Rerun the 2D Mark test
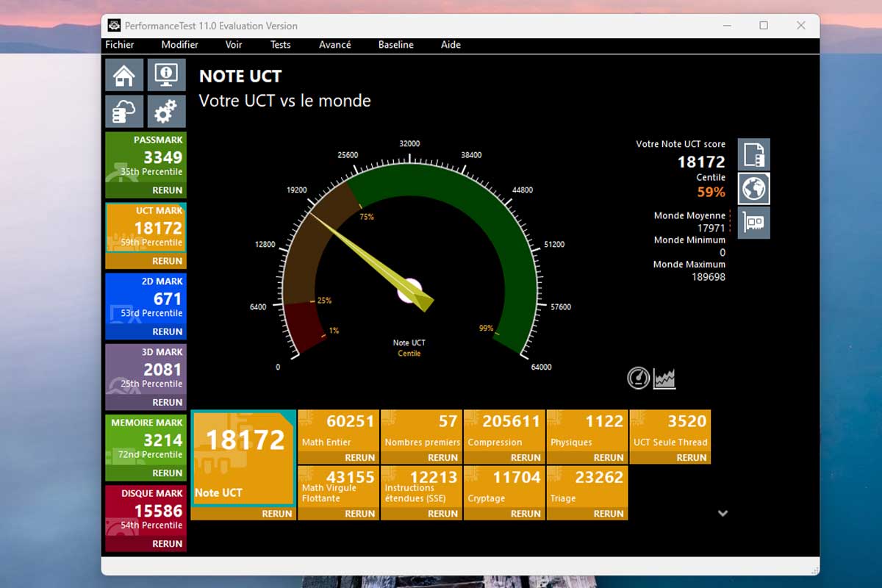The image size is (882, 588). 168,331
